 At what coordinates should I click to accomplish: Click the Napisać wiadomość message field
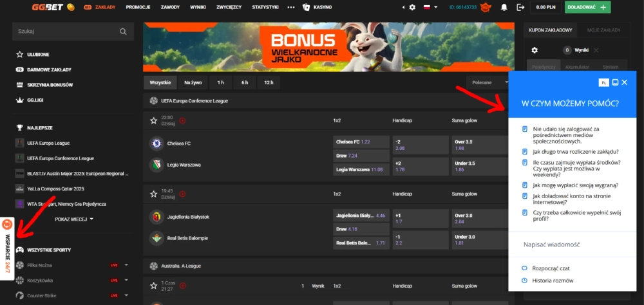click(572, 245)
